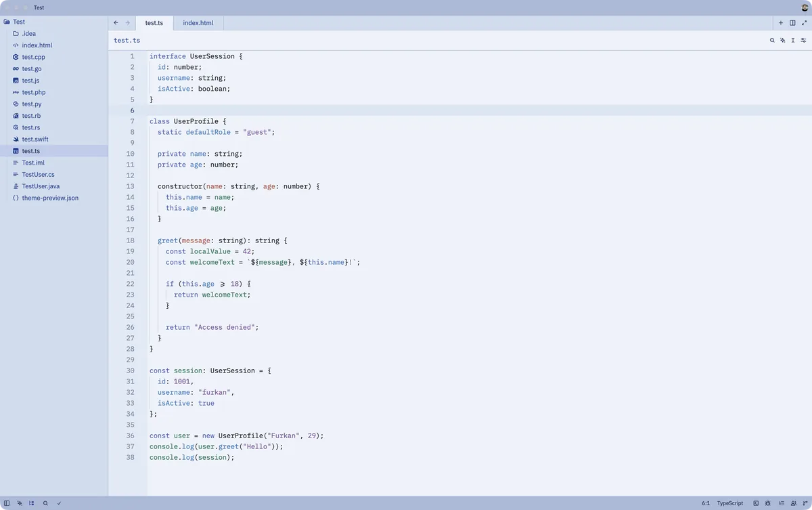812x510 pixels.
Task: Open buffer search magnifier in editor toolbar
Action: (772, 40)
